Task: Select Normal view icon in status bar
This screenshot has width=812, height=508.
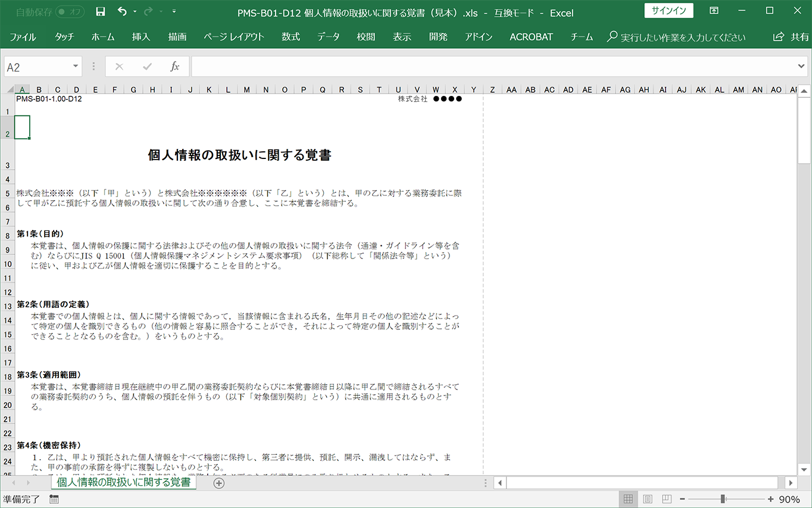Action: click(628, 499)
